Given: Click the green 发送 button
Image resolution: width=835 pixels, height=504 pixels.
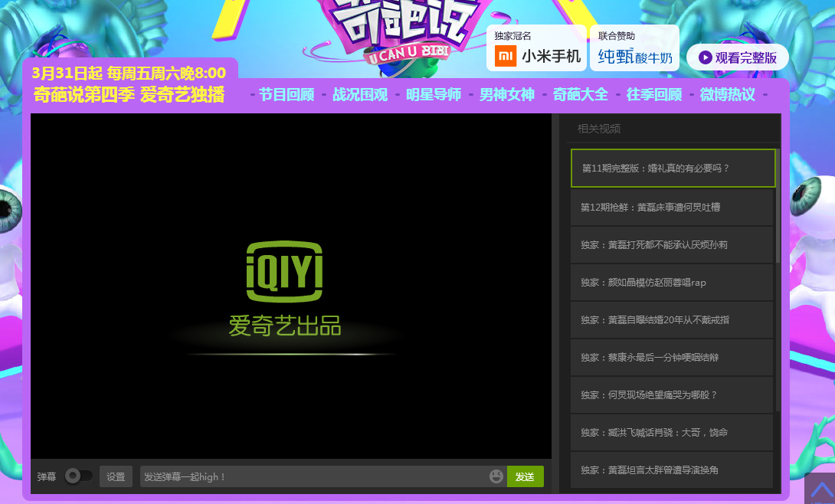Looking at the screenshot, I should point(525,476).
